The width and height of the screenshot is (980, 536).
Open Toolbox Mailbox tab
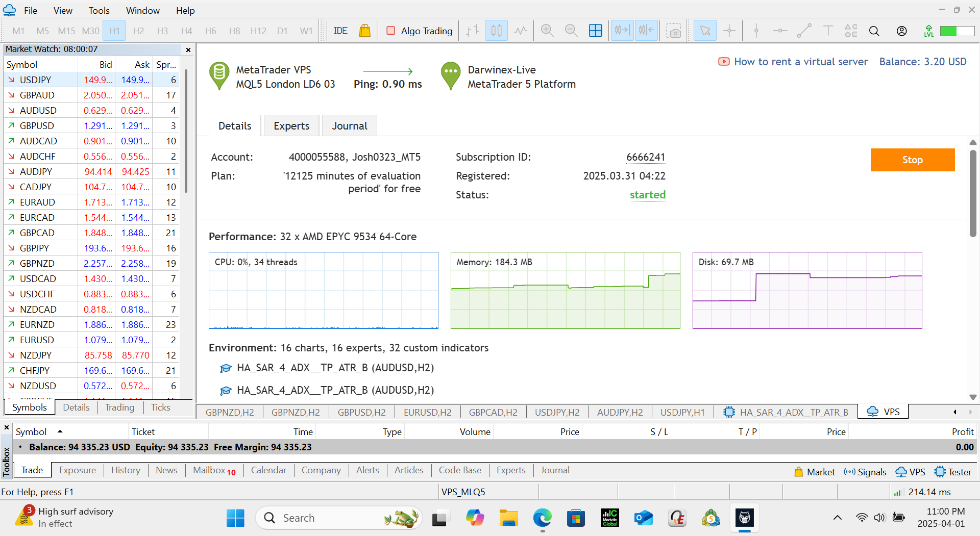pyautogui.click(x=214, y=470)
